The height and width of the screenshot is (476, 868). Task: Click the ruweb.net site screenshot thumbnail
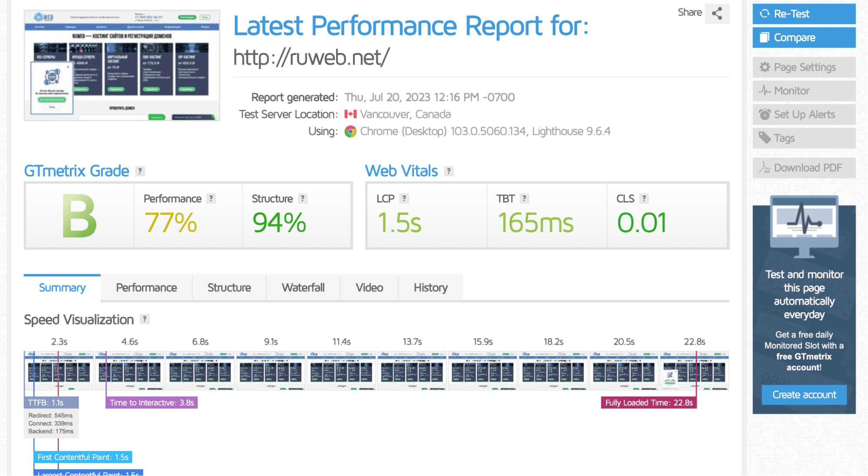pos(122,66)
